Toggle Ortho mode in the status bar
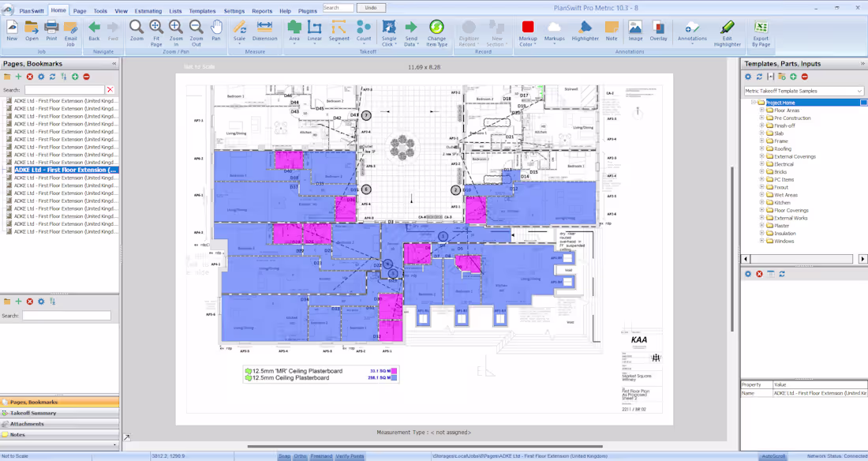The width and height of the screenshot is (868, 461). coord(300,456)
